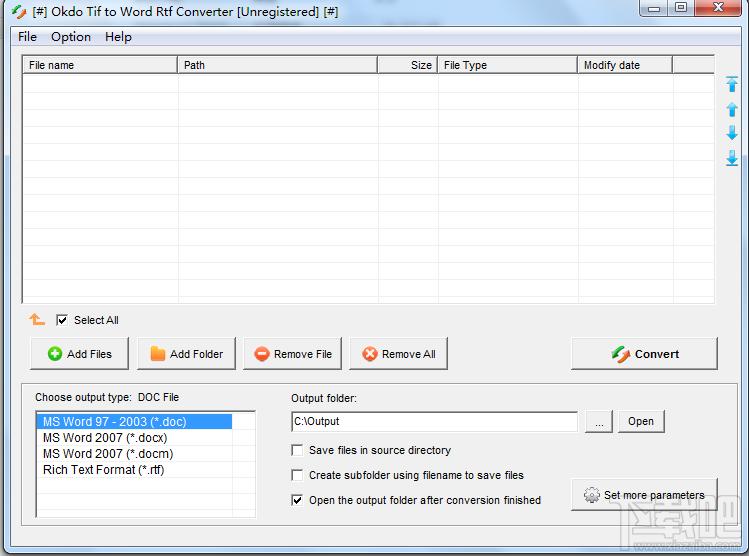This screenshot has width=749, height=556.
Task: Select MS Word 97 - 2003 (*.doc)
Action: pos(134,422)
